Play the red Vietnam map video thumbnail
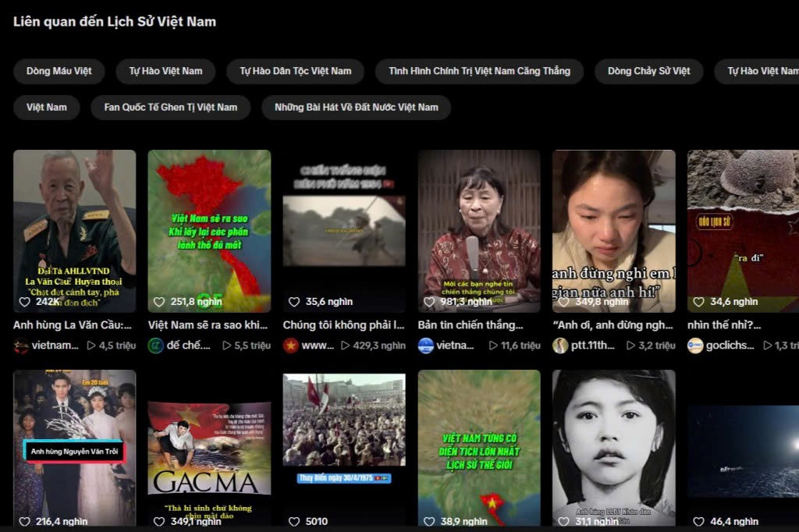799x532 pixels. pos(209,231)
